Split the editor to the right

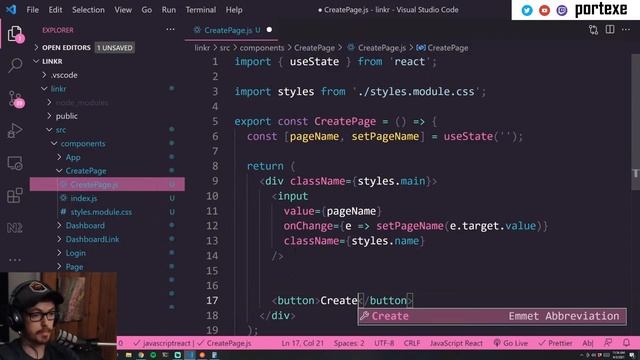pyautogui.click(x=610, y=29)
